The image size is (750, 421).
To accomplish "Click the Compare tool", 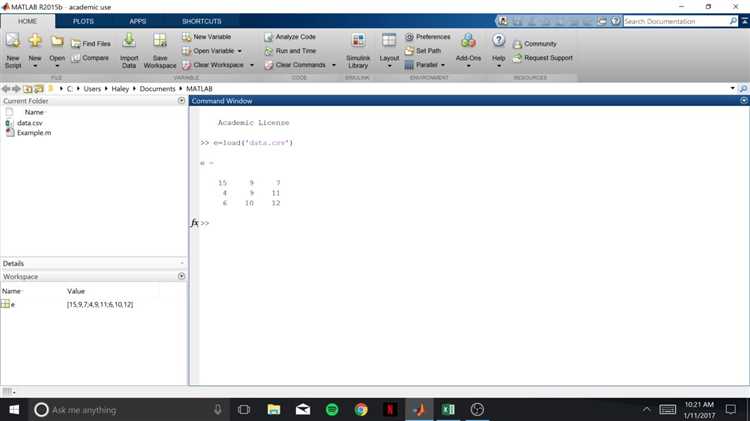I will coord(90,58).
